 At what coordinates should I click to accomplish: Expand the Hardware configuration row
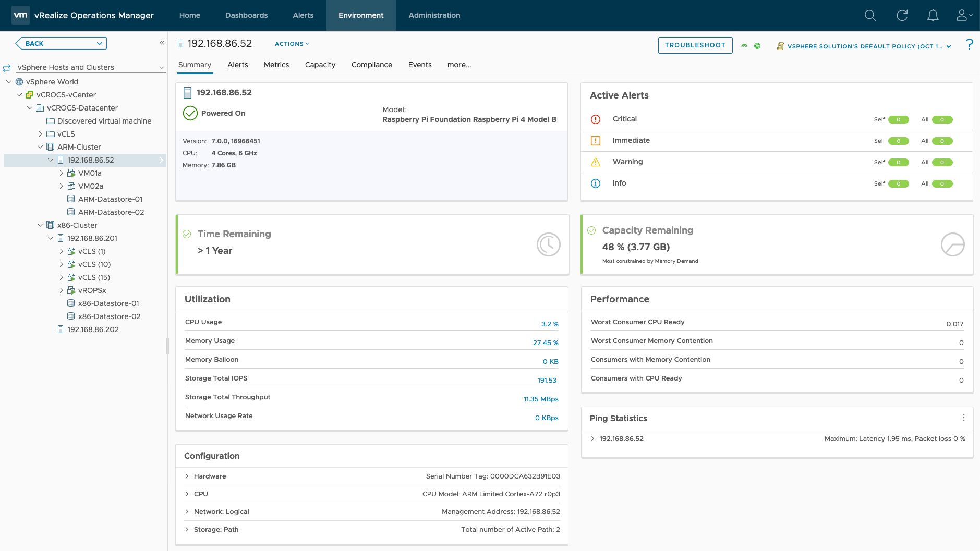[187, 476]
